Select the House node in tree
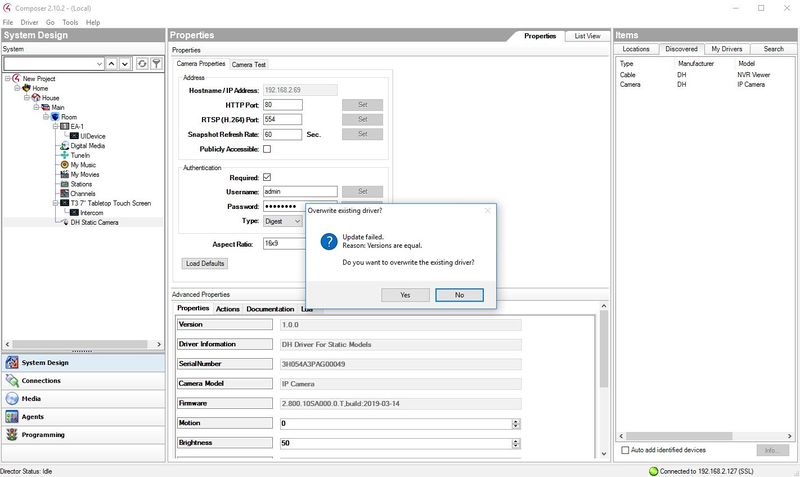This screenshot has width=800, height=477. [x=51, y=98]
